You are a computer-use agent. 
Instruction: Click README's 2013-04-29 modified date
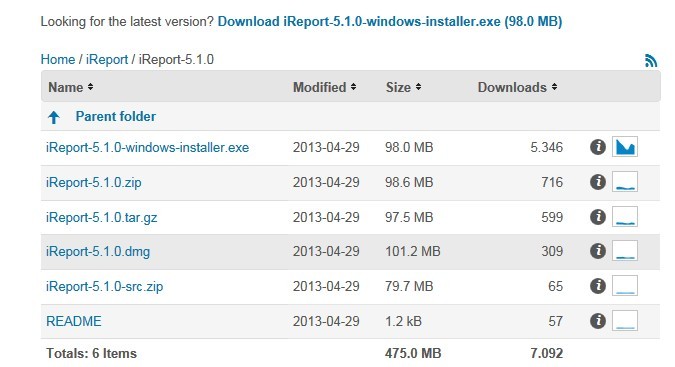[326, 321]
